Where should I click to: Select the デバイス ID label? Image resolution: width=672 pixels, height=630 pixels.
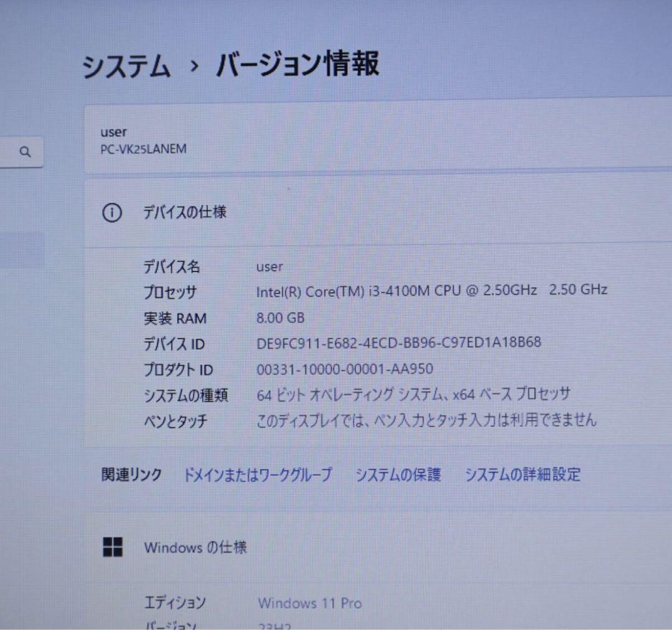point(174,344)
